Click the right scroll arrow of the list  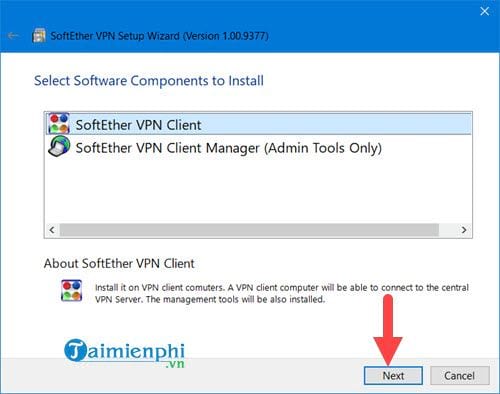[x=464, y=230]
